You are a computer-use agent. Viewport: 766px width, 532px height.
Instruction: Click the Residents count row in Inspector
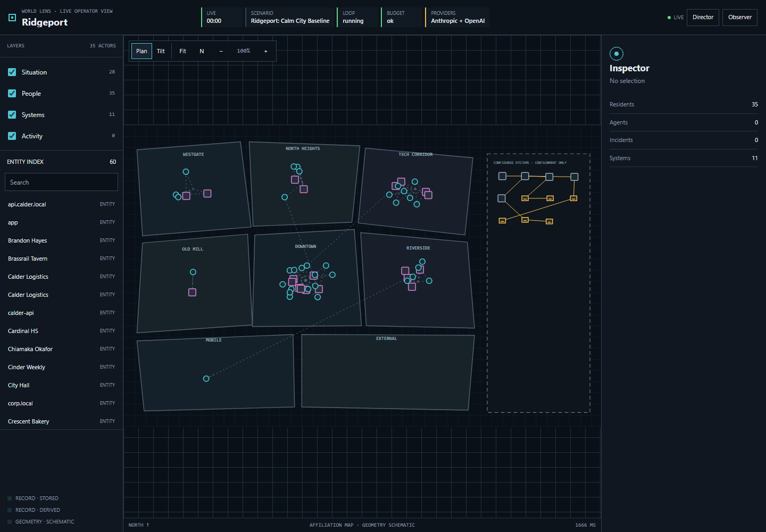pyautogui.click(x=684, y=104)
